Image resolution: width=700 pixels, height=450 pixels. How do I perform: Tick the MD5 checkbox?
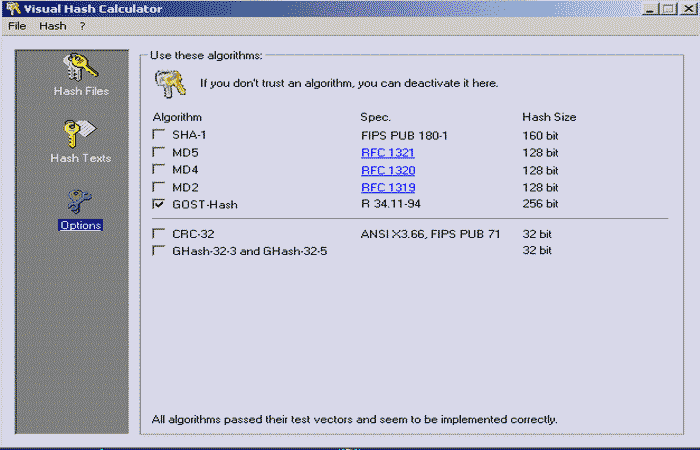(x=158, y=153)
